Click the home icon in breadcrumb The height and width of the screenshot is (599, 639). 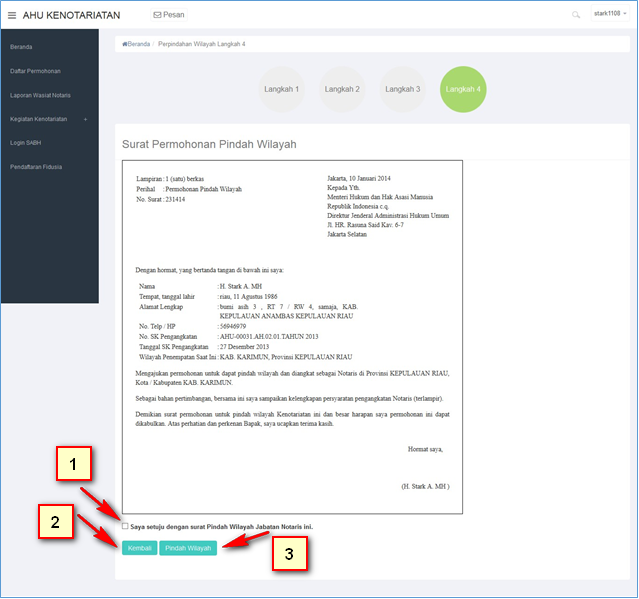(125, 44)
